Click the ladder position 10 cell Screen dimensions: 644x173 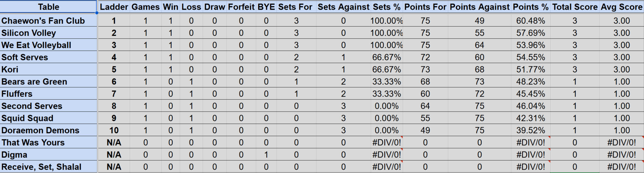coord(114,130)
